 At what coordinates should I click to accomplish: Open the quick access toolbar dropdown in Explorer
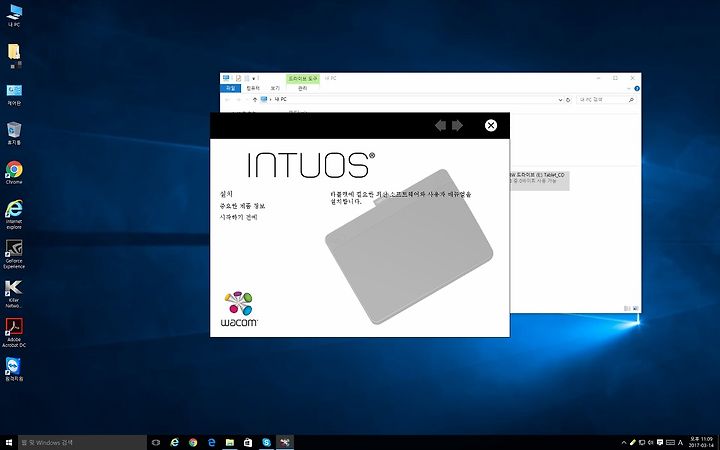pyautogui.click(x=253, y=79)
